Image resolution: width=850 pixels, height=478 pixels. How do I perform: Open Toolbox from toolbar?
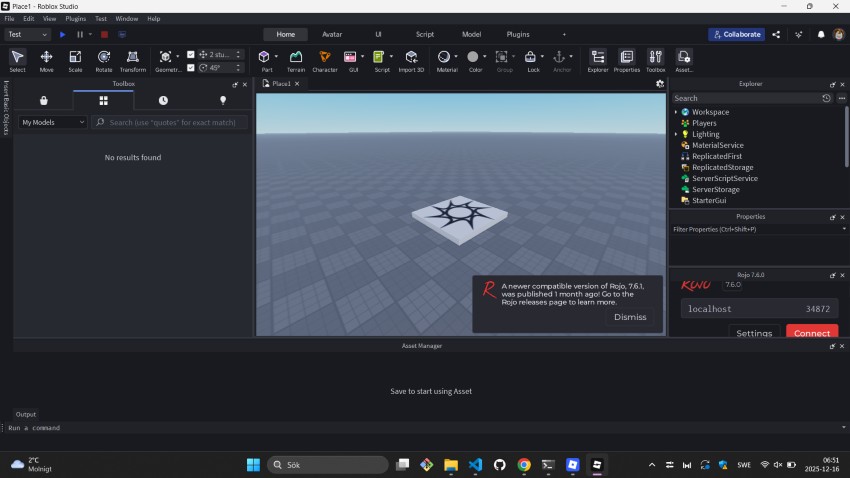[x=655, y=60]
